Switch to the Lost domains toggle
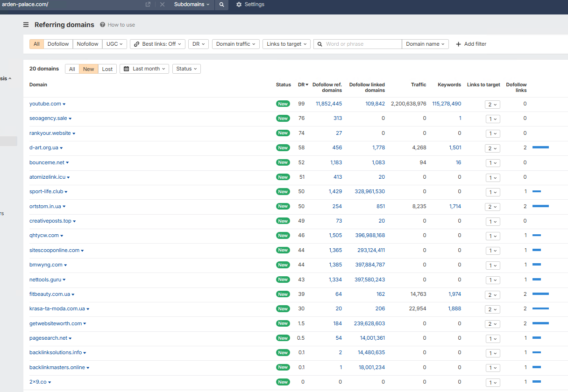The image size is (568, 392). point(107,69)
